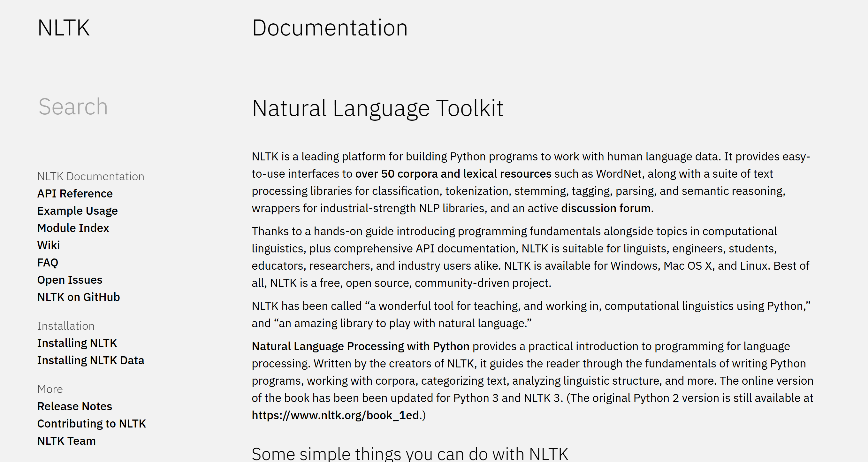This screenshot has width=868, height=462.
Task: View the Release Notes
Action: (74, 406)
